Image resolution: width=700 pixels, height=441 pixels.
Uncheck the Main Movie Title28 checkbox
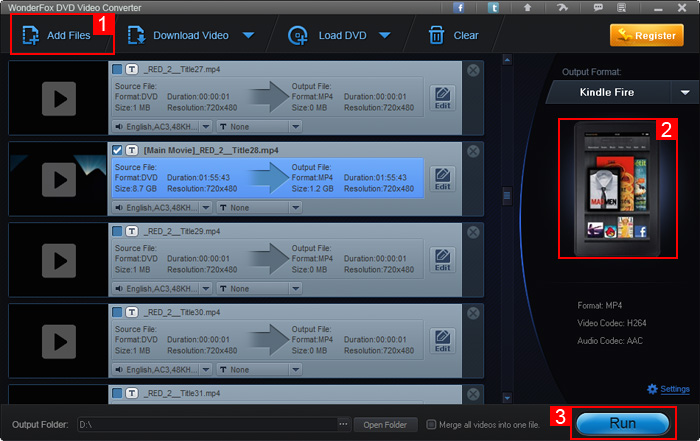[117, 150]
